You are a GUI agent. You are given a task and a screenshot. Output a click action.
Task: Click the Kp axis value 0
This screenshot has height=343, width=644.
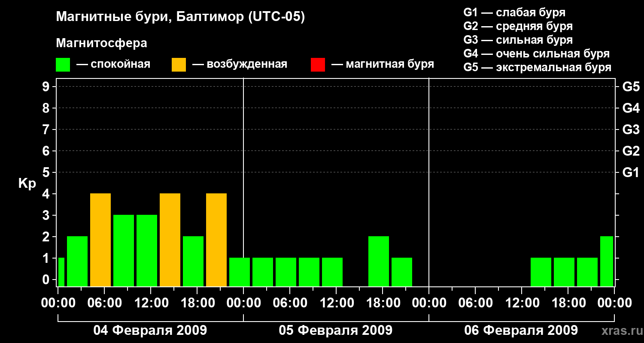pyautogui.click(x=47, y=280)
